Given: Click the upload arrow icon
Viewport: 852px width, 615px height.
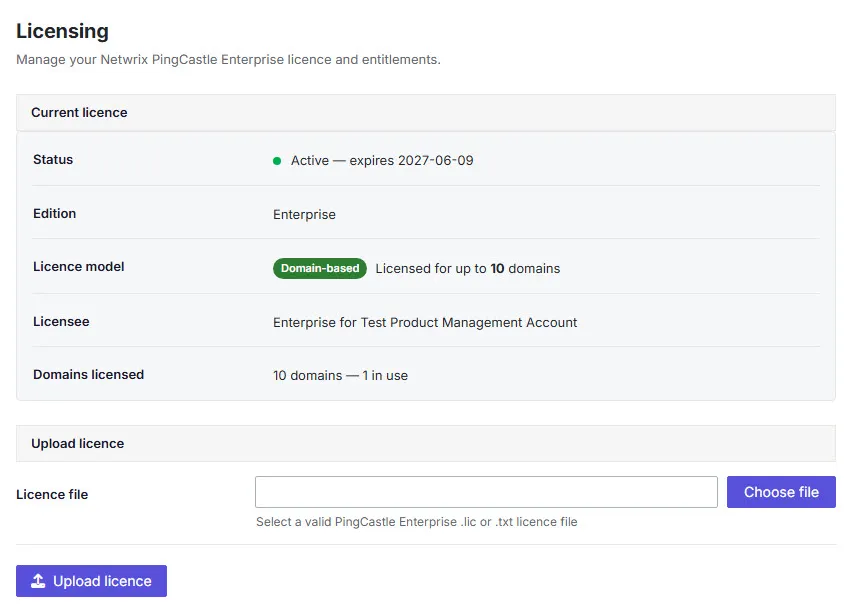Looking at the screenshot, I should (x=38, y=581).
